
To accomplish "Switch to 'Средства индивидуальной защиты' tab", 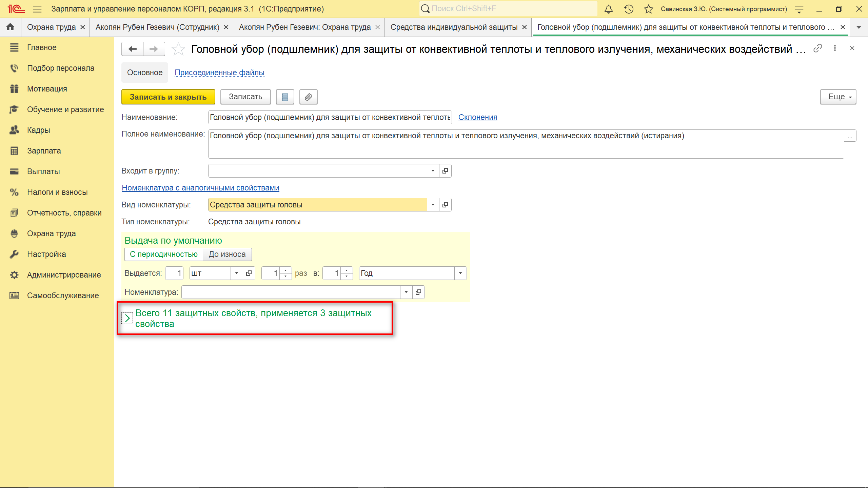I will pyautogui.click(x=454, y=27).
